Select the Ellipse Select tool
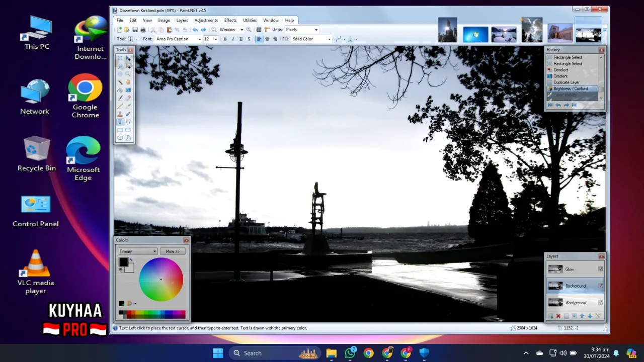The width and height of the screenshot is (644, 362). click(x=120, y=74)
